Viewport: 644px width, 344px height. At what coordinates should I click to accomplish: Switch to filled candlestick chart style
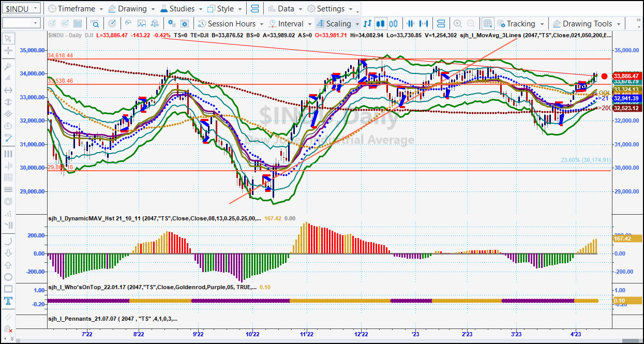pyautogui.click(x=381, y=23)
